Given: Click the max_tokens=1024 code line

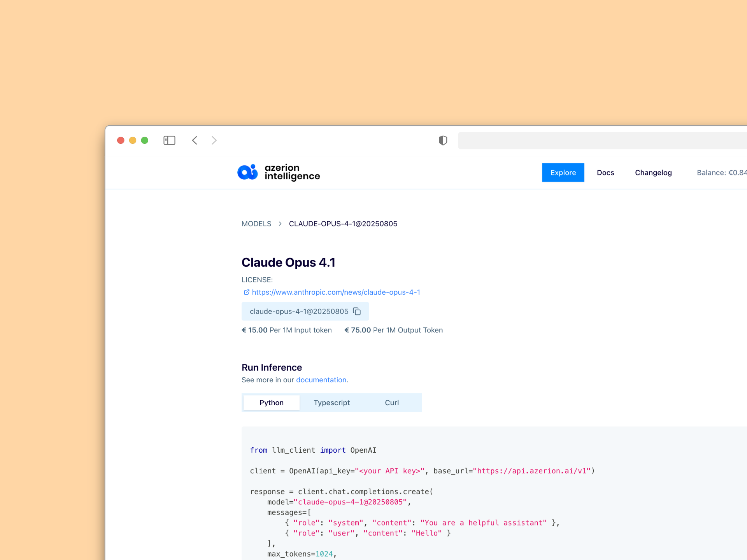Looking at the screenshot, I should pos(302,554).
